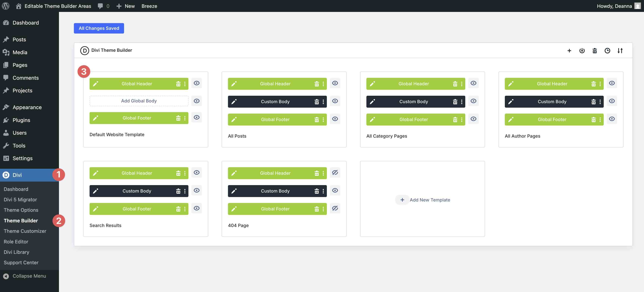Click the sort arrows icon in Theme Builder toolbar
The image size is (644, 292).
[x=620, y=50]
